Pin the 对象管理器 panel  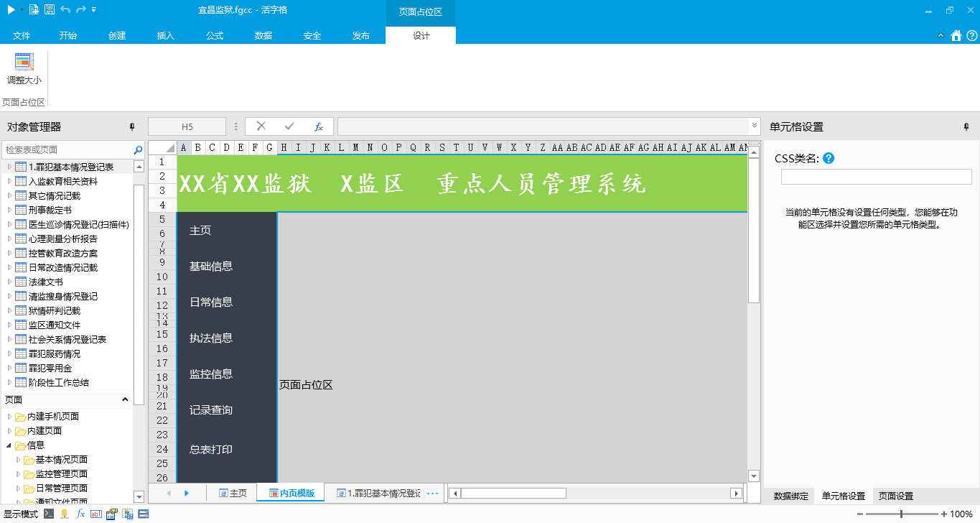click(131, 126)
